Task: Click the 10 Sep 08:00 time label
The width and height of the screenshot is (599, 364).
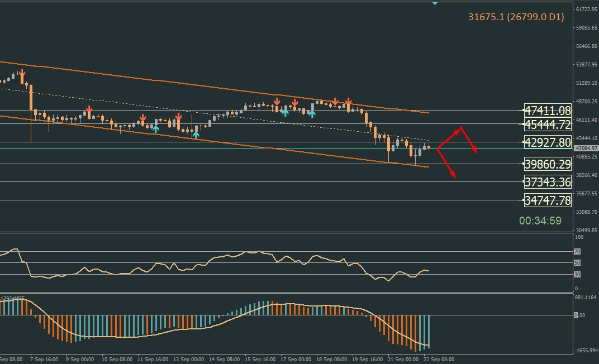Action: tap(117, 359)
